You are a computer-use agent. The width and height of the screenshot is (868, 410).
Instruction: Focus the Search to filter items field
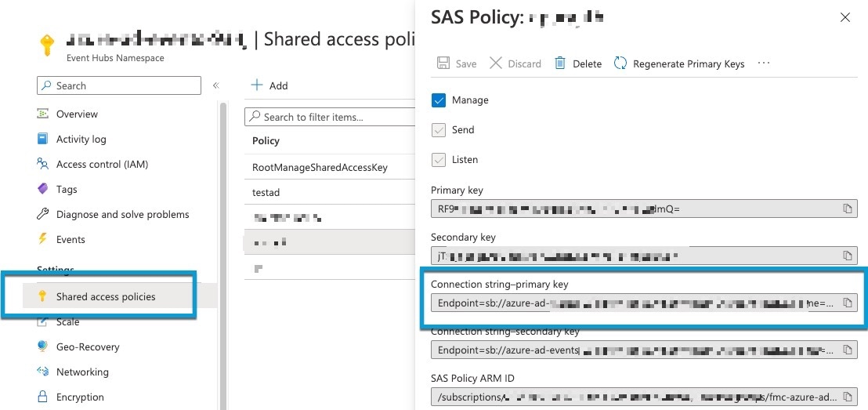(x=330, y=117)
